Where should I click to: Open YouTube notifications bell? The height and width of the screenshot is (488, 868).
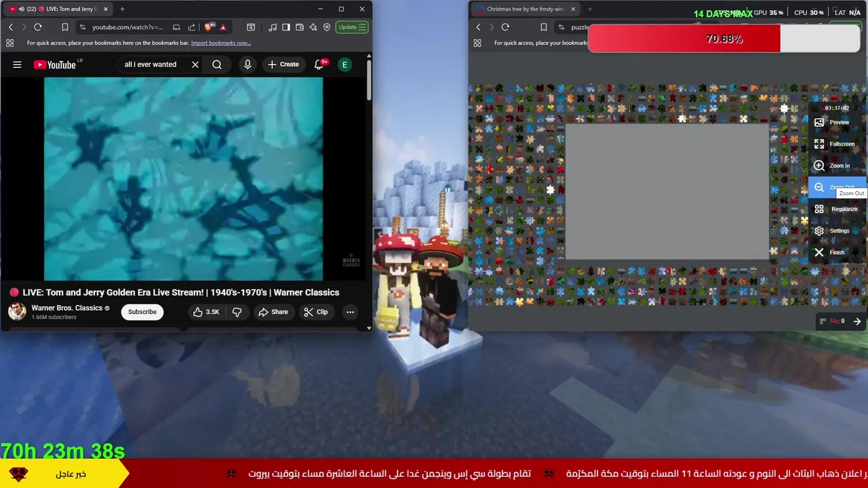click(319, 64)
